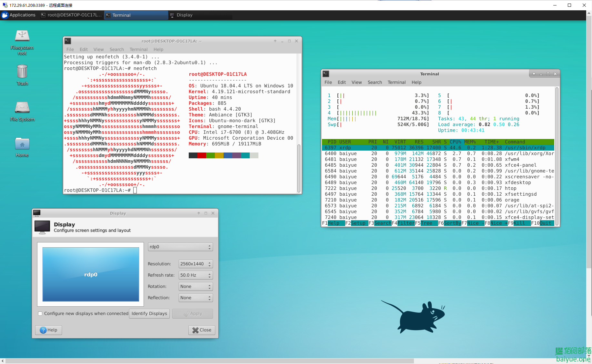
Task: Click the F4 Filter key in htop
Action: (403, 223)
